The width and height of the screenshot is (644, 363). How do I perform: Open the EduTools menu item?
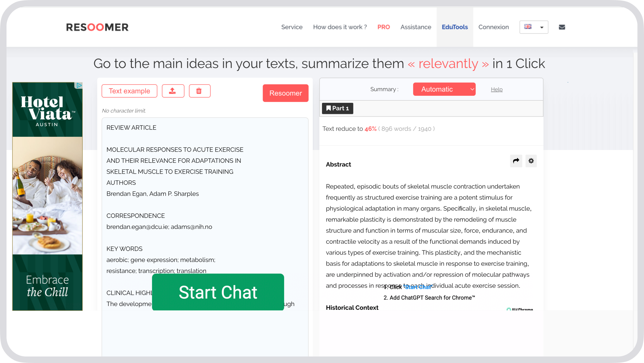tap(455, 27)
